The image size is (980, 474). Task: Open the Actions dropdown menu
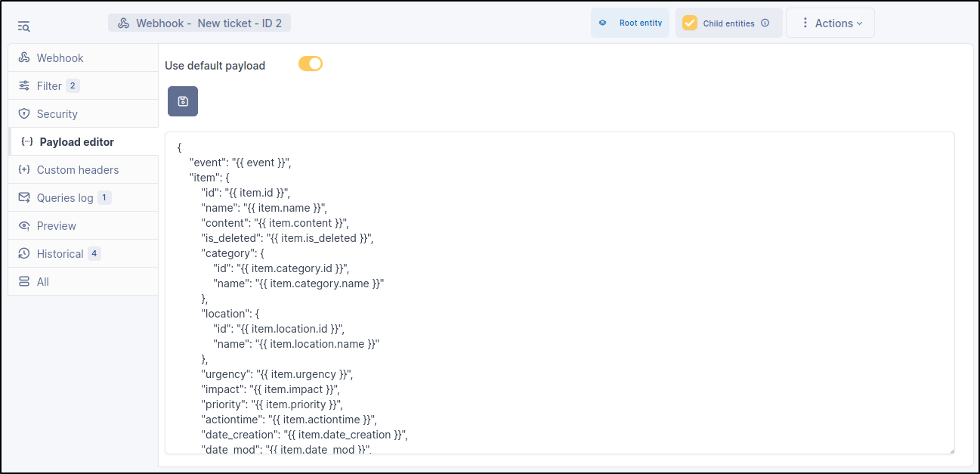[x=830, y=23]
